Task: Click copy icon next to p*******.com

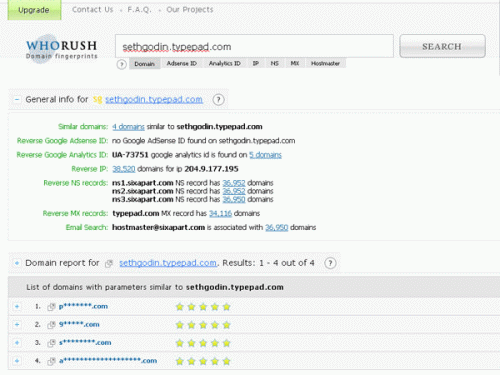Action: [x=51, y=307]
